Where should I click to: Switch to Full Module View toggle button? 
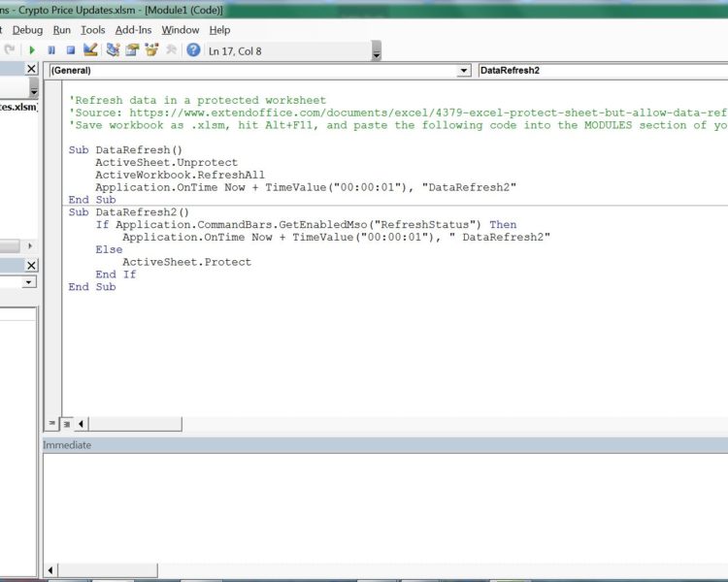(x=66, y=424)
